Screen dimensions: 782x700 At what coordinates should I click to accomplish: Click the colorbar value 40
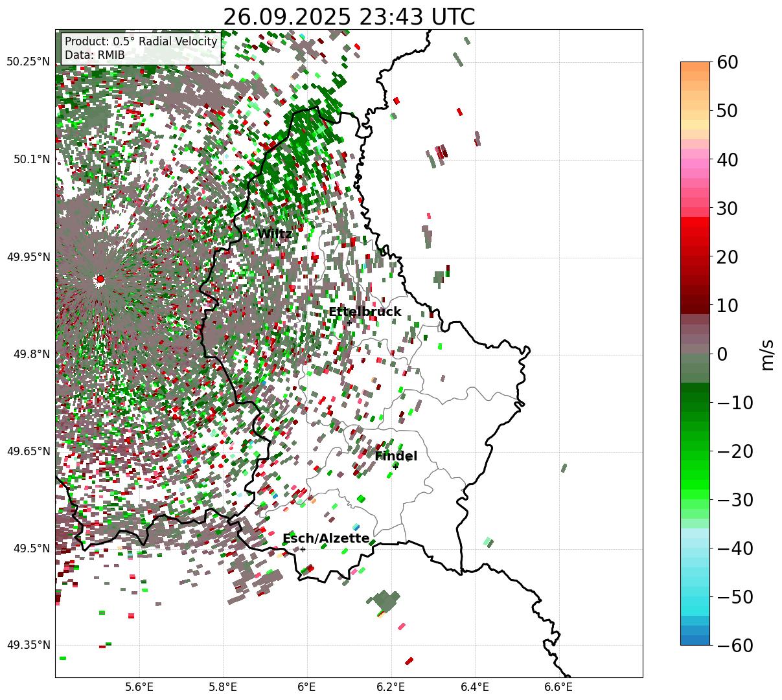pos(726,160)
